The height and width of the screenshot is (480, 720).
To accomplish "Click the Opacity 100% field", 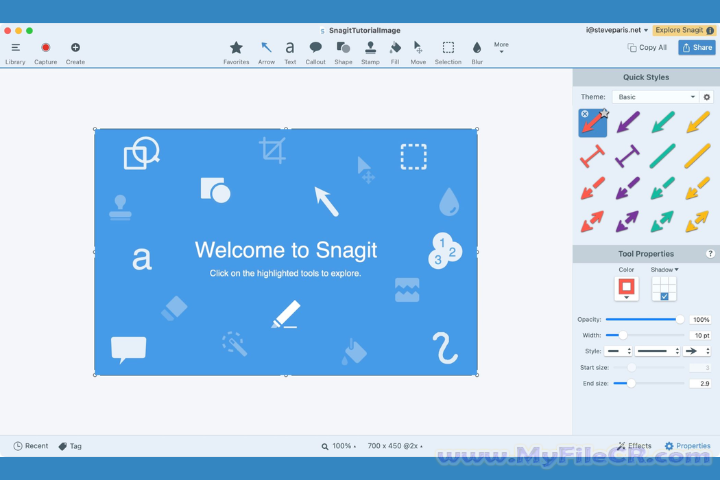I will [700, 319].
